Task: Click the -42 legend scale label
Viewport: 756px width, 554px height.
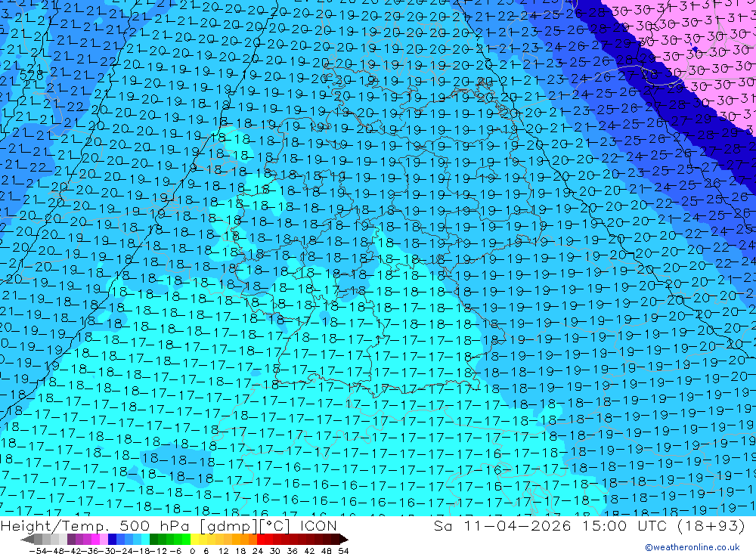Action: tap(73, 551)
